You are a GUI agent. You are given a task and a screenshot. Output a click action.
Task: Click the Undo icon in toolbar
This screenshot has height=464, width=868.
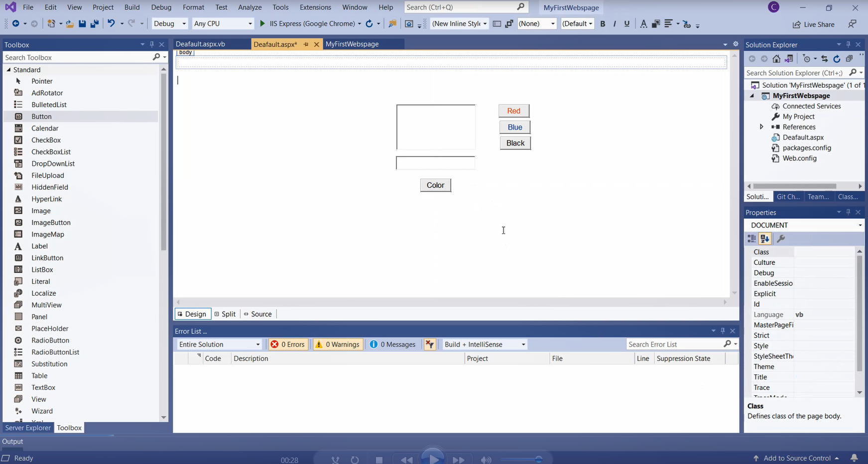[x=111, y=23]
